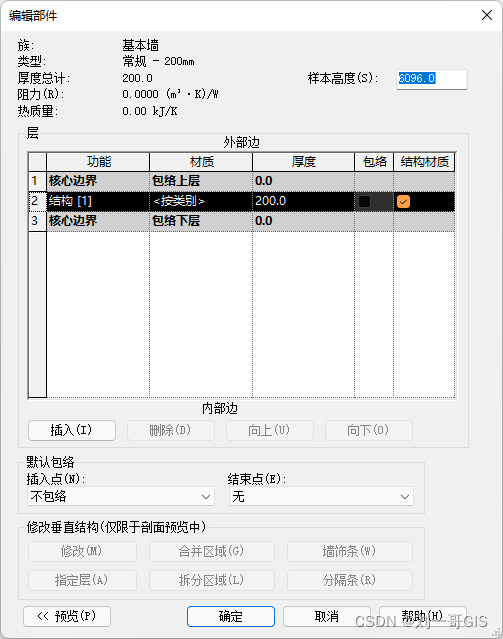Click the <按类别> material cell
The width and height of the screenshot is (503, 639).
(201, 201)
